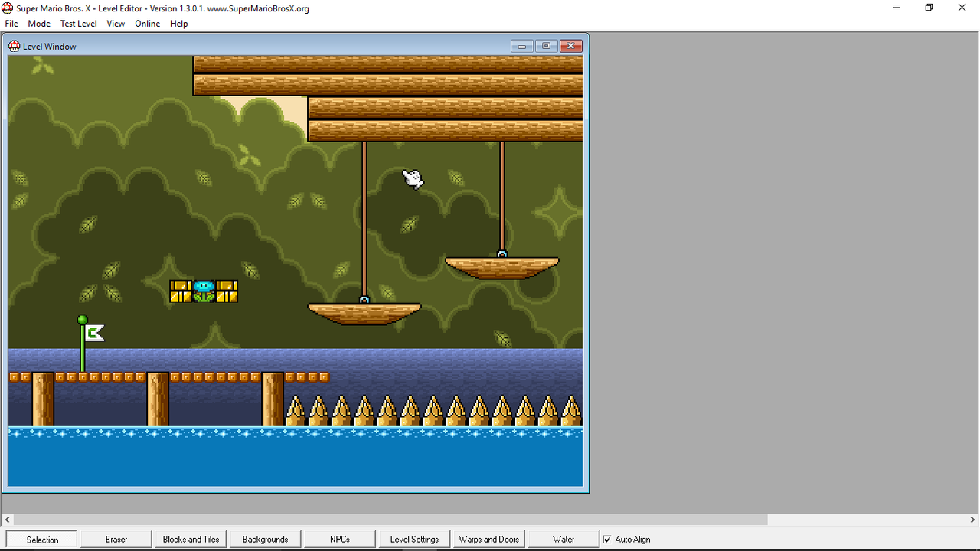Open the NPCs panel
The image size is (980, 551).
(339, 539)
